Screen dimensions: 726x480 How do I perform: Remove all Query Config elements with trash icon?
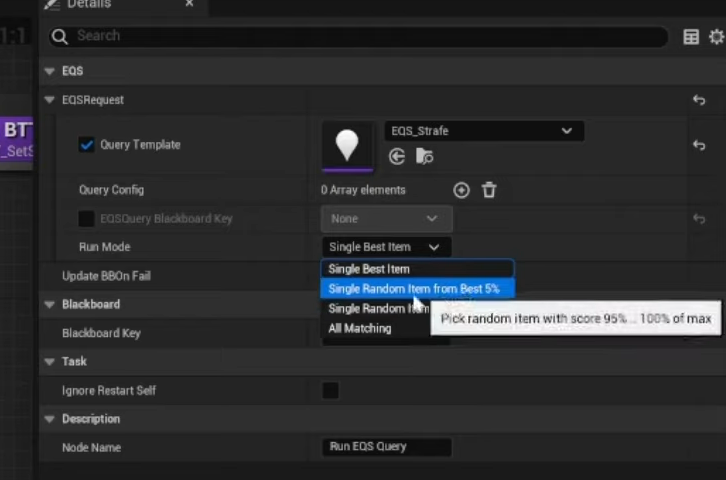coord(489,190)
